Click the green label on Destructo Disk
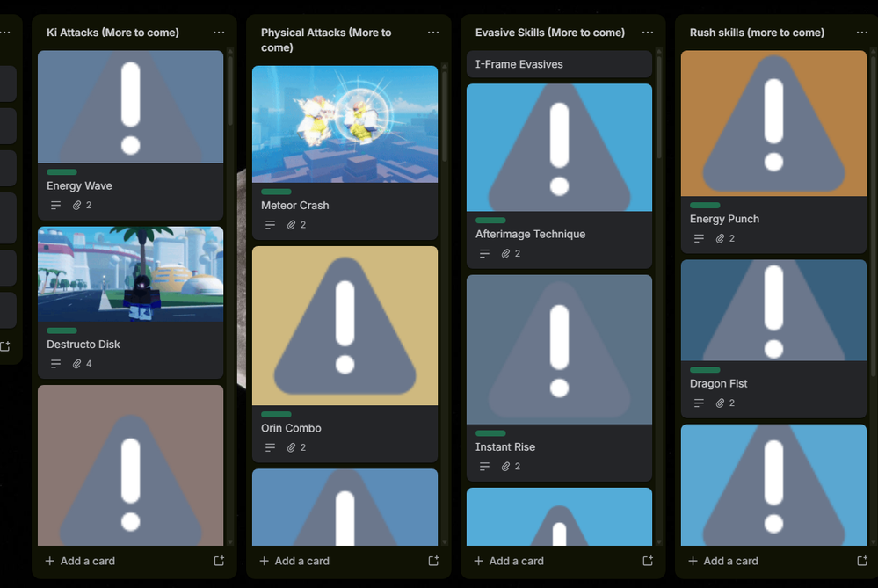This screenshot has height=588, width=878. 62,330
